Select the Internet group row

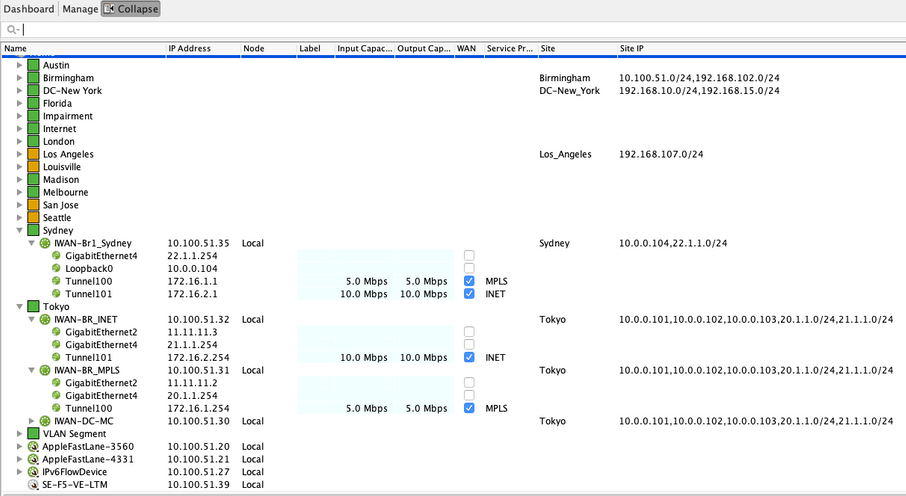pyautogui.click(x=453, y=129)
